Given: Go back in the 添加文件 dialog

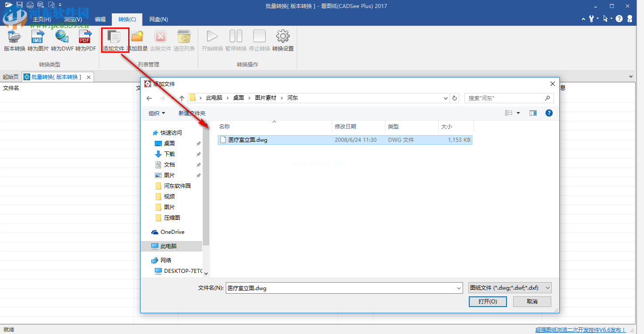Looking at the screenshot, I should coord(149,98).
